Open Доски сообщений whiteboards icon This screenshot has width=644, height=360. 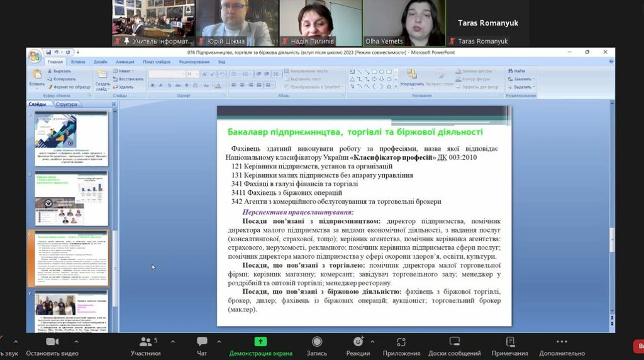click(455, 342)
